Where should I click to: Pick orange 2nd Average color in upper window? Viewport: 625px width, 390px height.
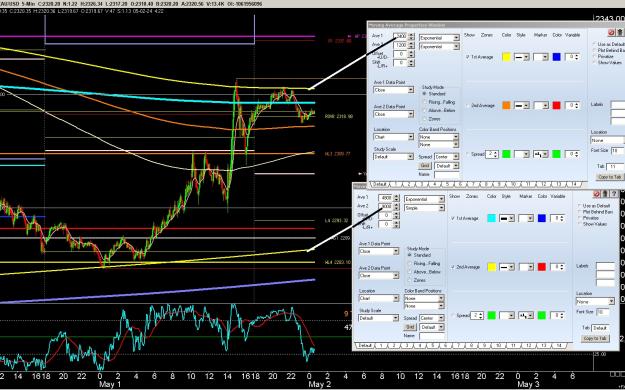(506, 106)
